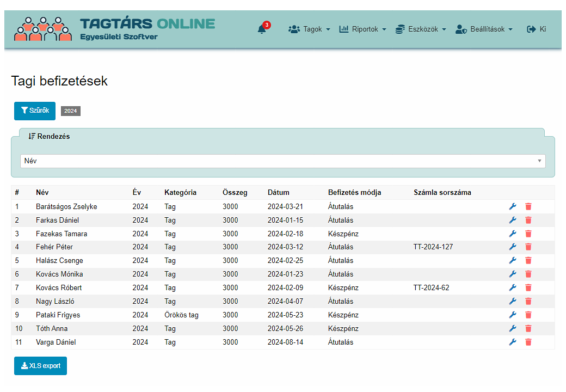Image resolution: width=566 pixels, height=392 pixels.
Task: Edit Fehér Péter payment entry
Action: pyautogui.click(x=513, y=247)
